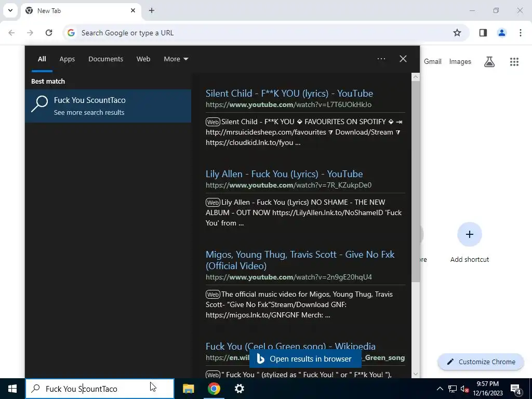Click the Add shortcut plus circle
Viewport: 532px width, 399px height.
pos(470,234)
